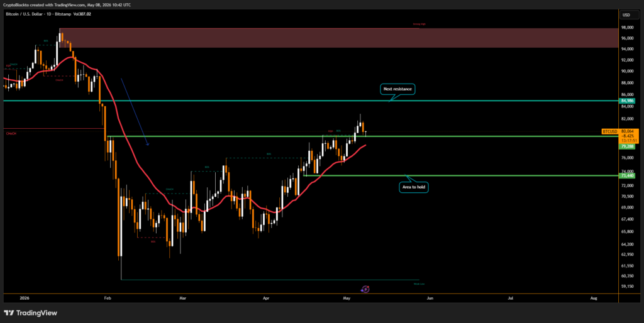Viewport: 644px width, 323px height.
Task: Click the purple lightning event icon
Action: [365, 289]
